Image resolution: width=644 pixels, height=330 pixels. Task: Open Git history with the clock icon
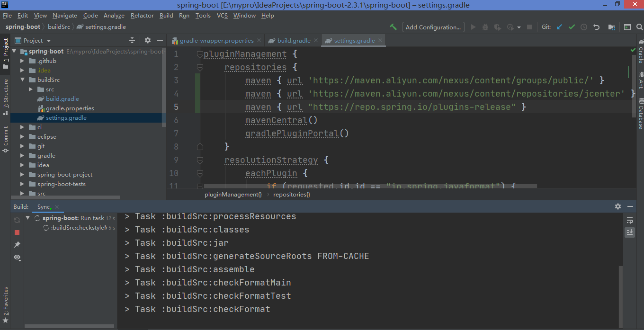click(x=583, y=27)
